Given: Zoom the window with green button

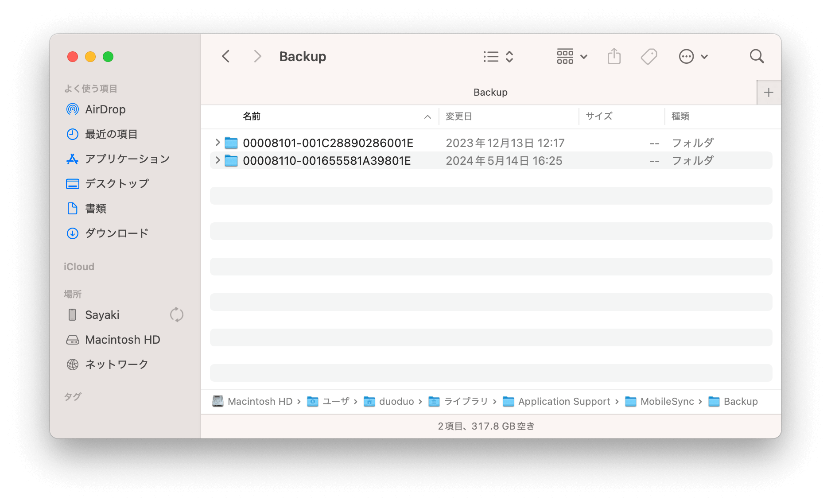Looking at the screenshot, I should 108,57.
